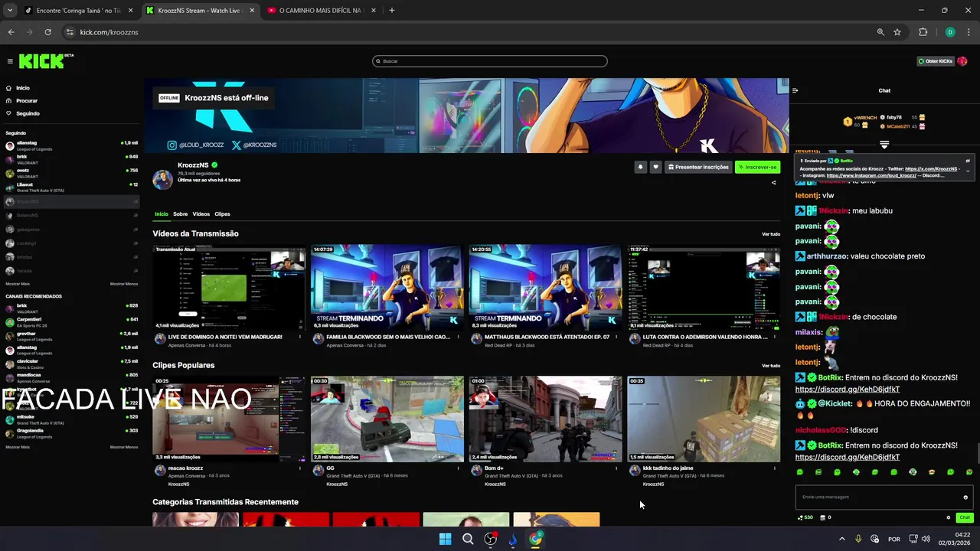This screenshot has height=551, width=980.
Task: Play the GG clip thumbnail
Action: pyautogui.click(x=387, y=419)
